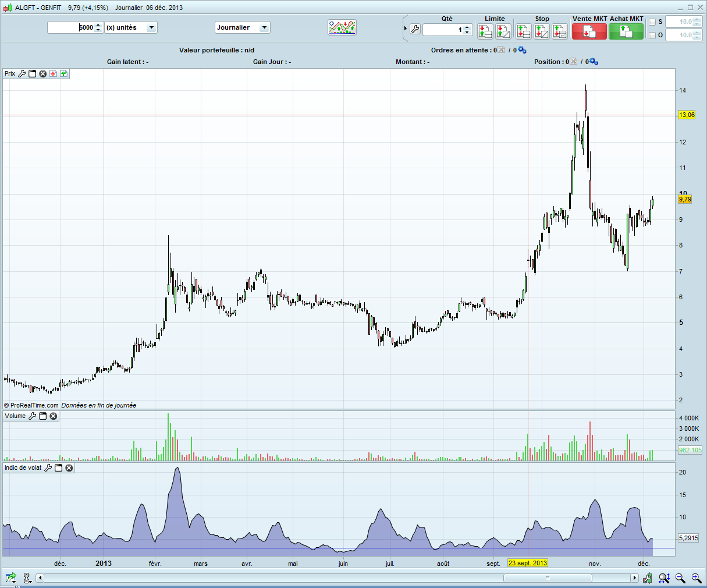Open order panel wrench settings
Viewport: 707px width, 588px height.
click(415, 29)
